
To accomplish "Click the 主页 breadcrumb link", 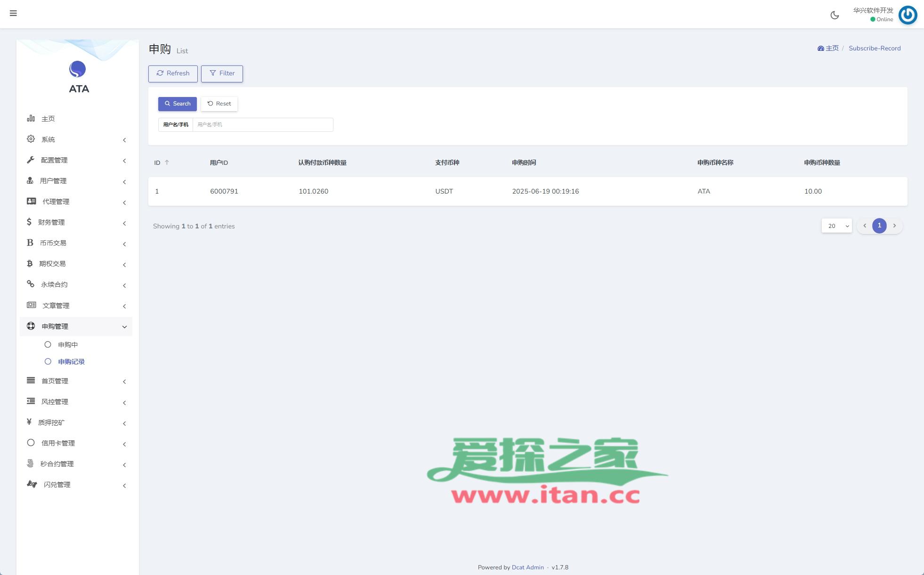I will [832, 48].
